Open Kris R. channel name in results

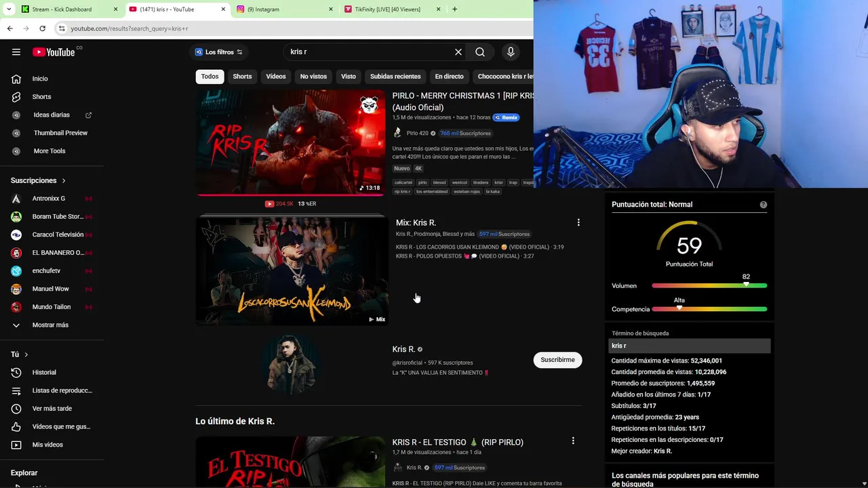pyautogui.click(x=403, y=349)
